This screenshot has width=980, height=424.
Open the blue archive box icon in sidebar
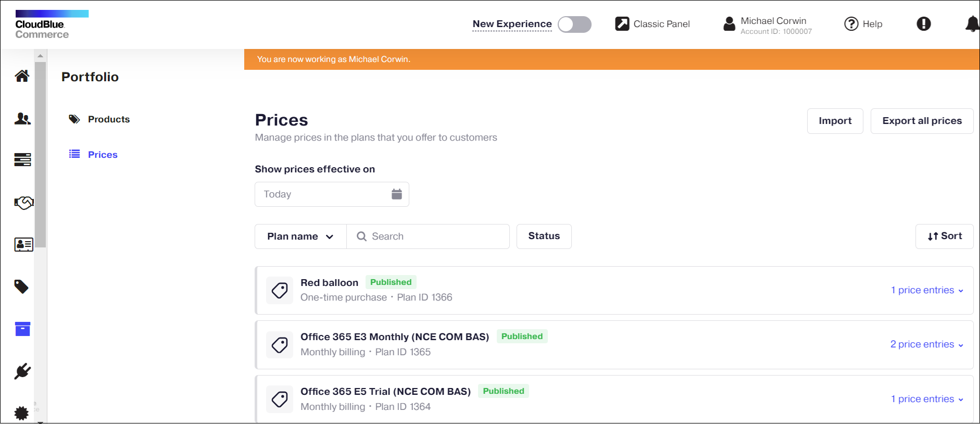click(22, 329)
